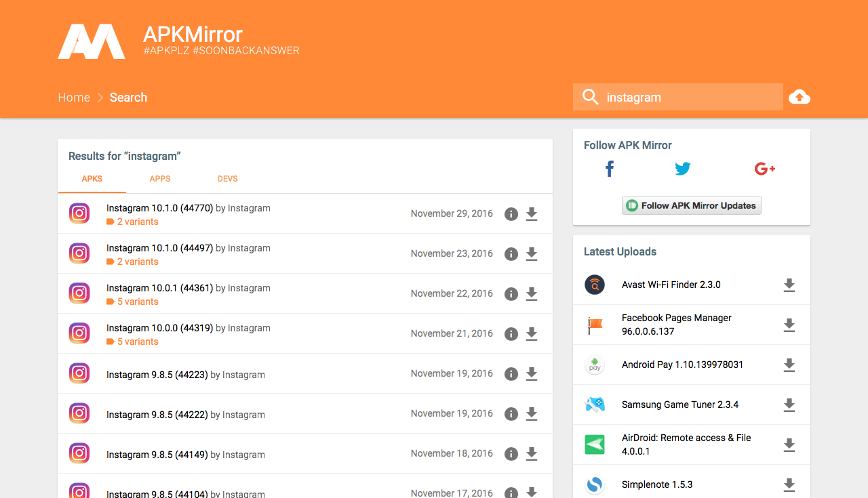Download Instagram 10.1.0 (44770)
This screenshot has height=498, width=868.
532,213
